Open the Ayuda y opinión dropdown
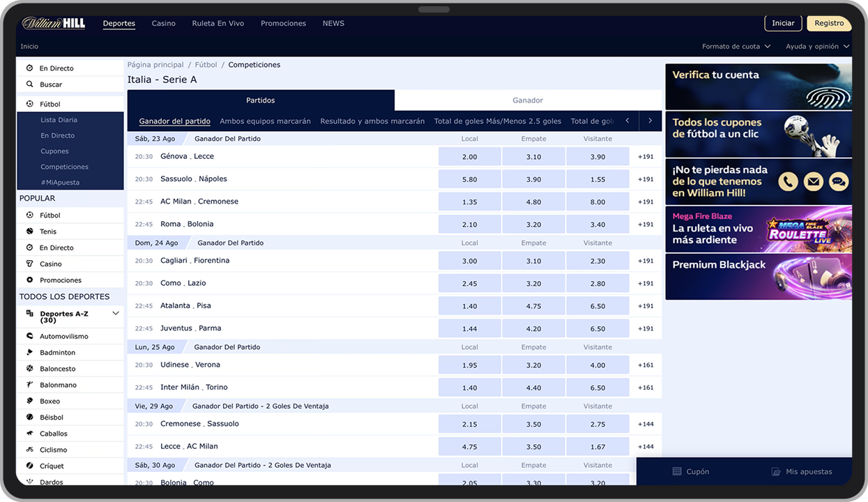The image size is (868, 502). (818, 47)
